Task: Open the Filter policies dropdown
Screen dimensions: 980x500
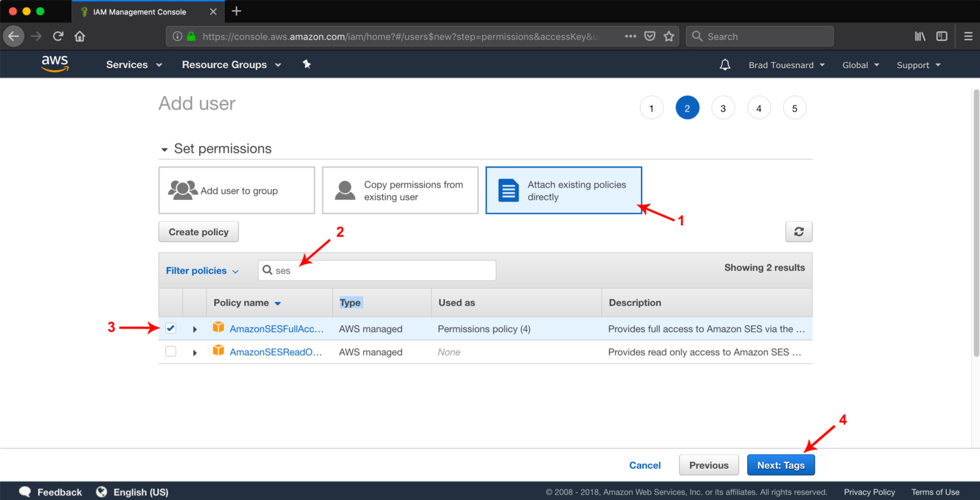Action: point(202,271)
